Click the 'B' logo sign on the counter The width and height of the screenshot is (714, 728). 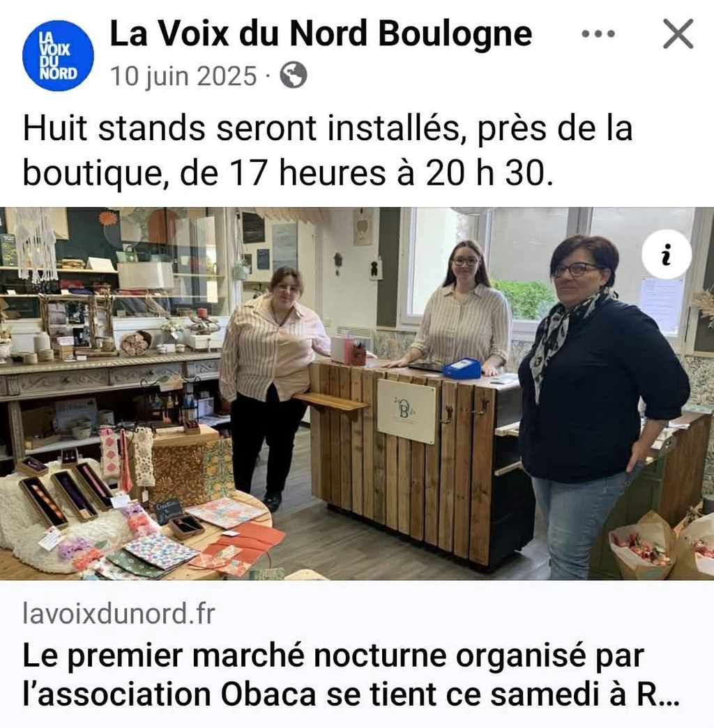(x=407, y=411)
